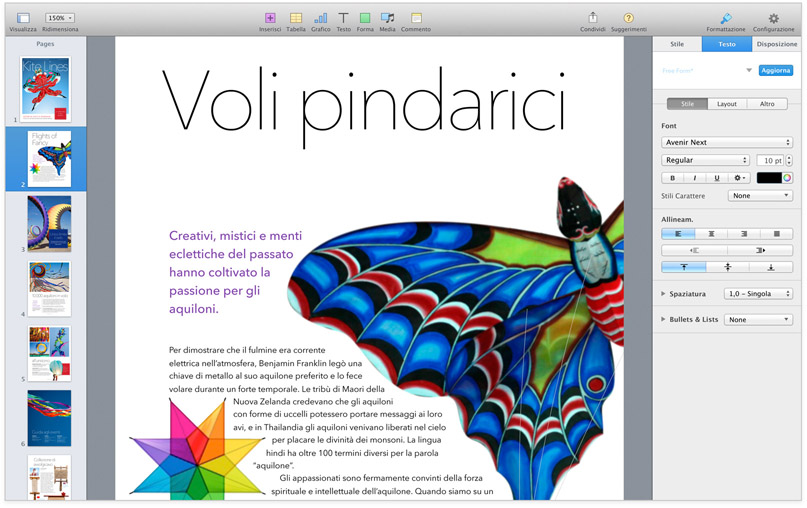Switch to the Layout segment
Viewport: 807px width, 508px height.
727,104
